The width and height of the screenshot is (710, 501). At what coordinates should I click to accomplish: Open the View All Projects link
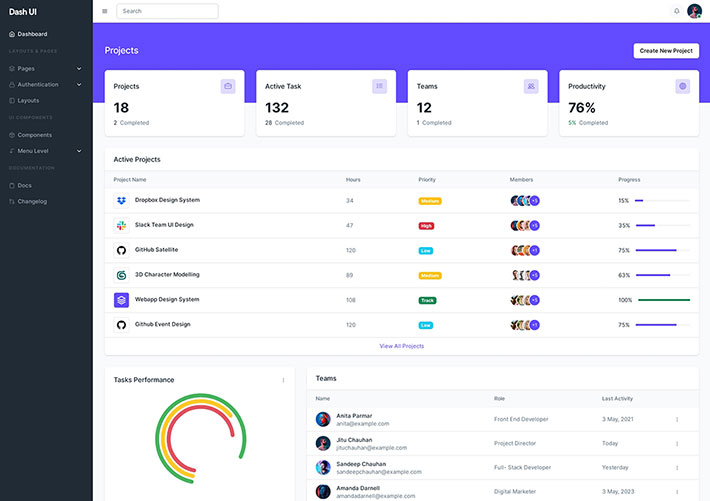[401, 346]
